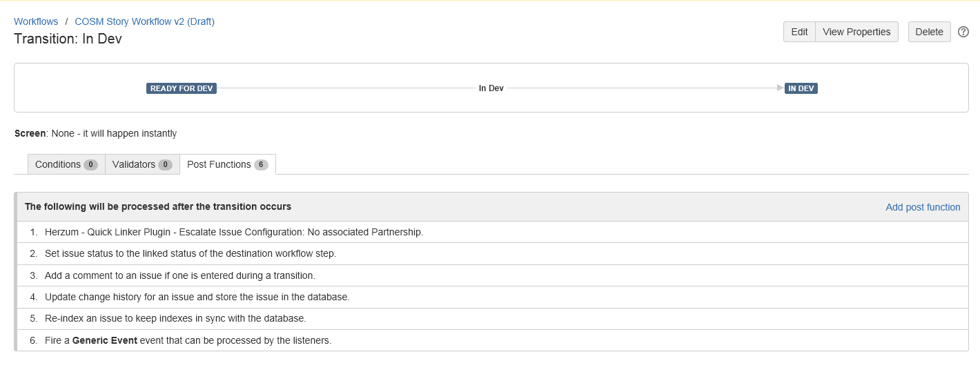Click the In Dev transition label in diagram

(x=491, y=88)
